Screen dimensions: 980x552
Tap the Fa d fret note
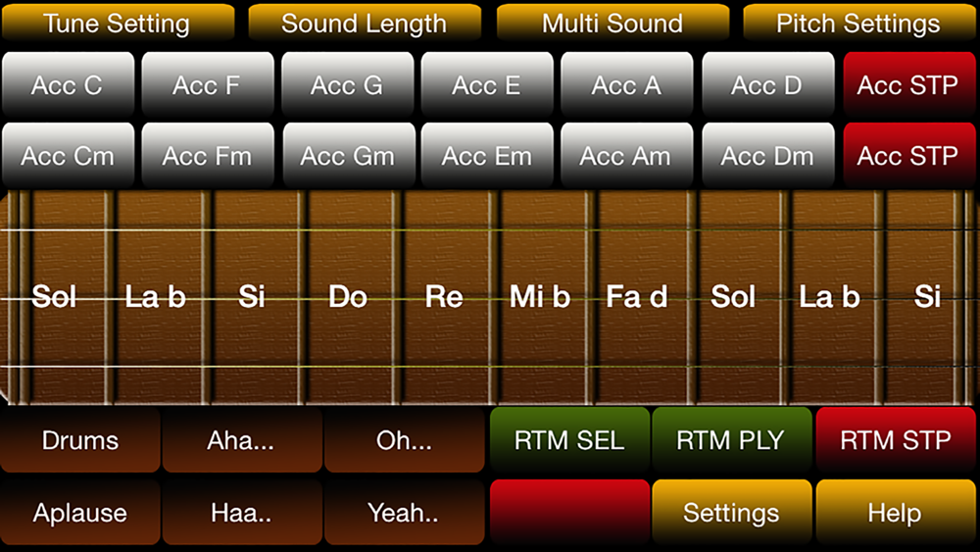pyautogui.click(x=637, y=296)
